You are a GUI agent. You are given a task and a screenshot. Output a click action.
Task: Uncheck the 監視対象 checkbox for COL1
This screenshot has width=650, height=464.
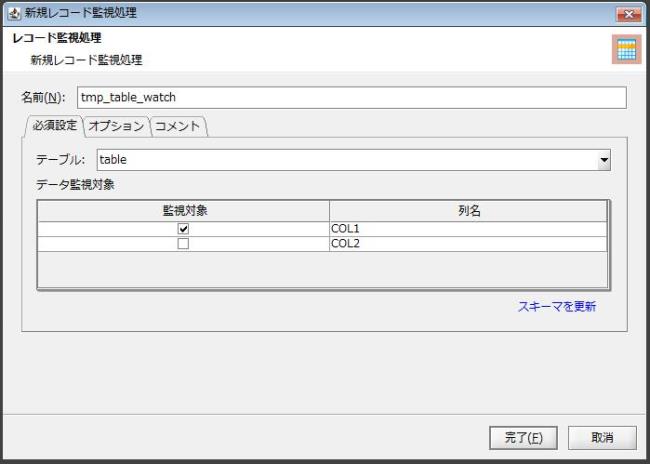183,228
